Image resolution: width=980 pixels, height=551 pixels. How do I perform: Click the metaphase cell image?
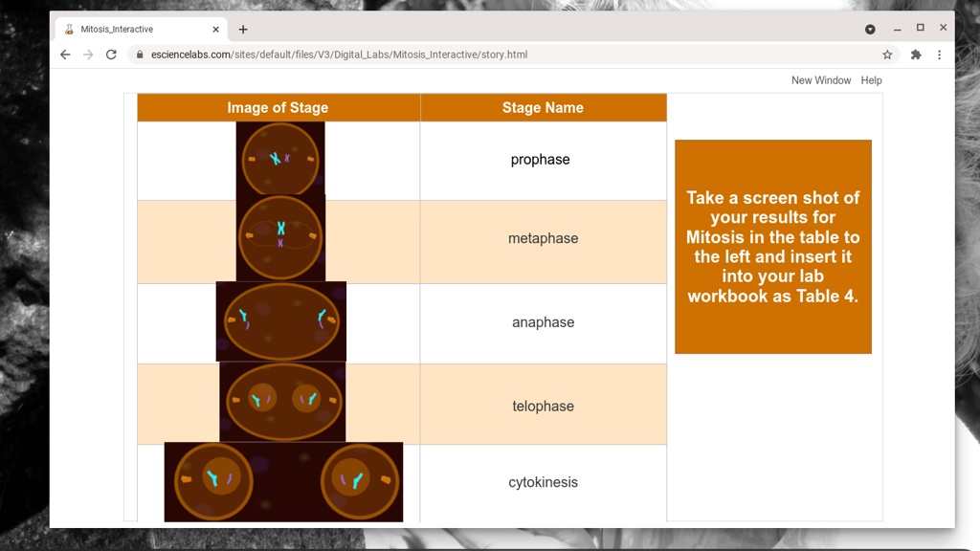[x=280, y=237]
